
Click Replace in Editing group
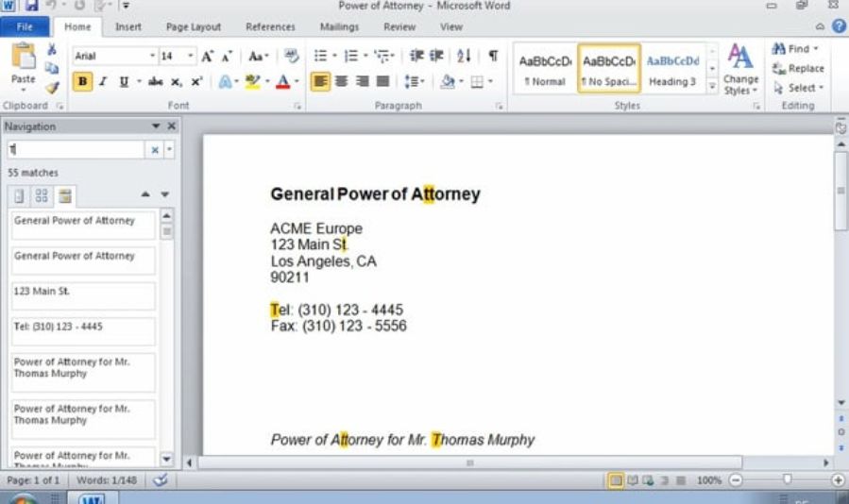(798, 68)
